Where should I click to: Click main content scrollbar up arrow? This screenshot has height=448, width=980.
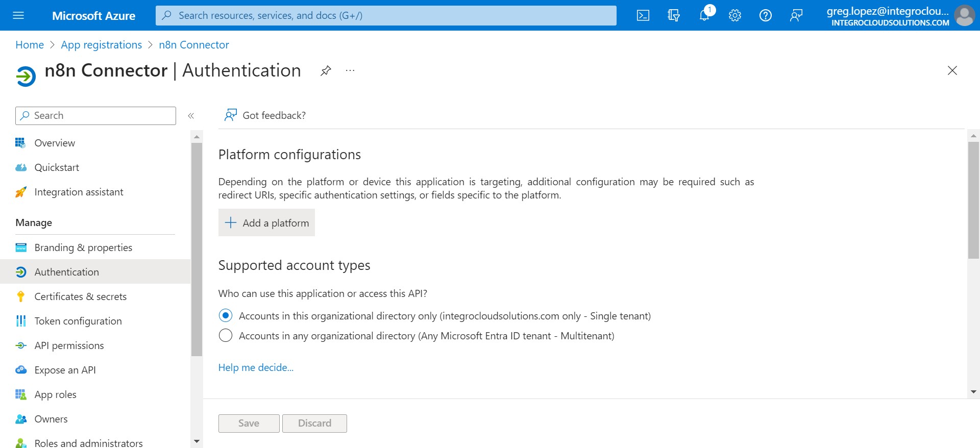tap(973, 136)
